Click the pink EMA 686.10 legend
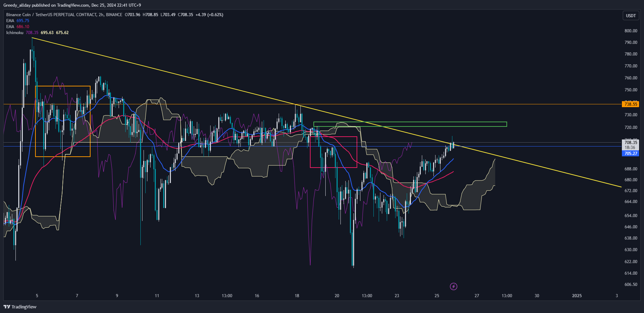The width and height of the screenshot is (644, 313). 18,27
